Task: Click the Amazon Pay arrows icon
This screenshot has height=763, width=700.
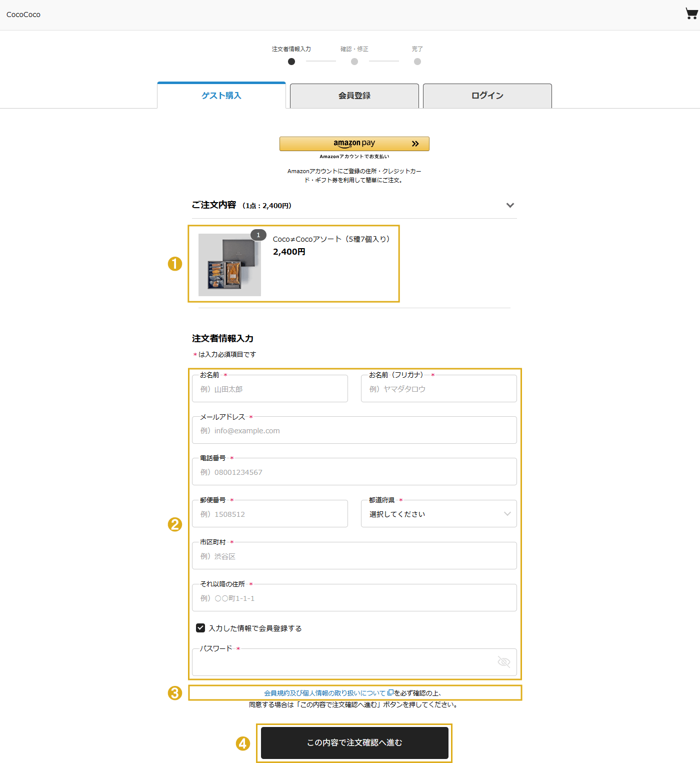Action: [x=415, y=144]
